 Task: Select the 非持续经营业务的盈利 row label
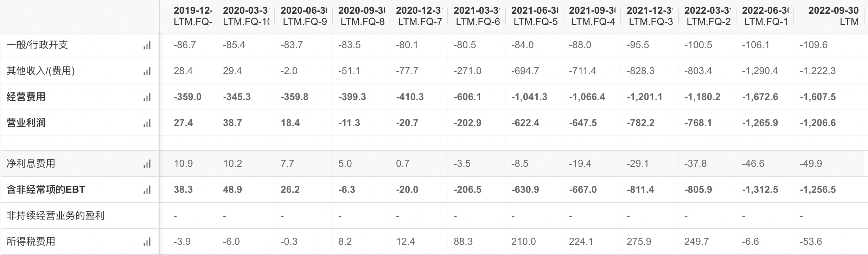tap(55, 216)
